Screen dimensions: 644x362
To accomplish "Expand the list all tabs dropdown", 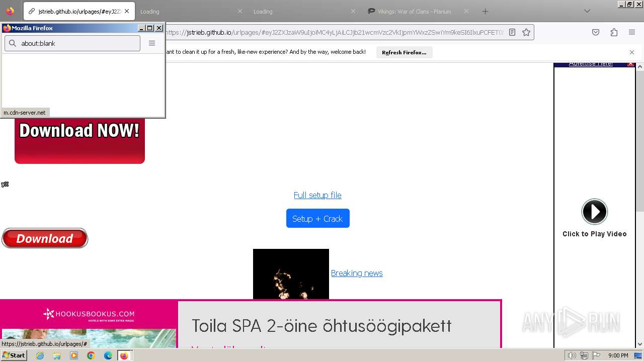I will coord(587,11).
